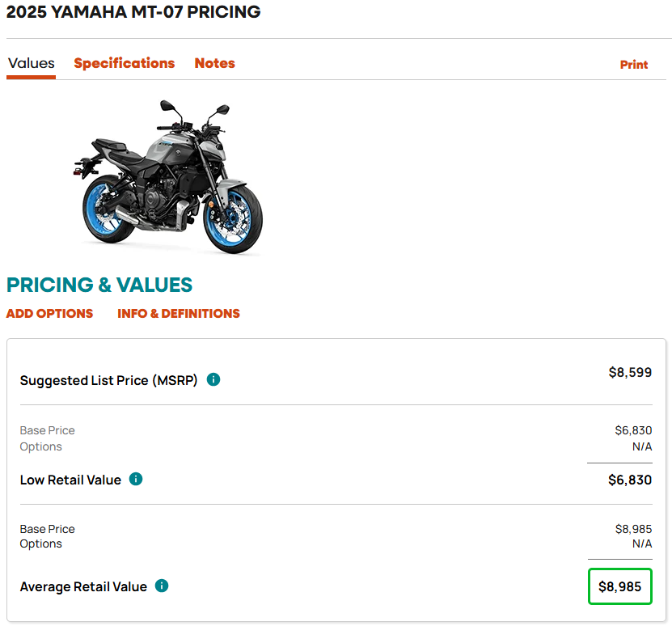
Task: Click the Average Retail Value label text
Action: click(83, 587)
